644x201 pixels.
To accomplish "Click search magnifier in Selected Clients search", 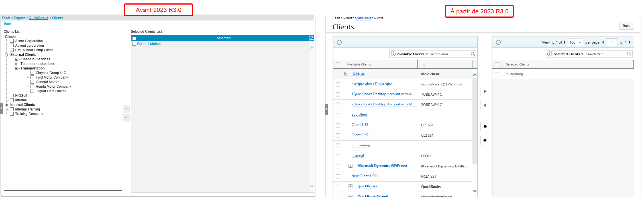I will 629,54.
